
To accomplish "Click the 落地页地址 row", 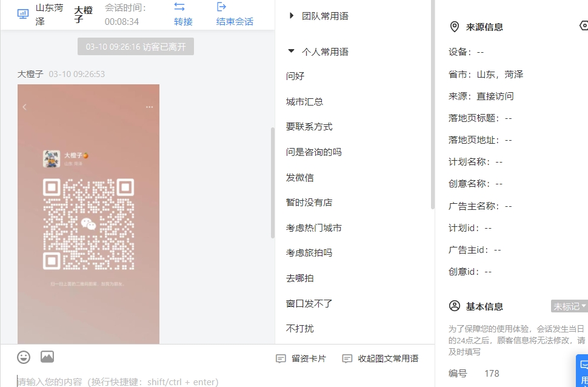I will click(480, 140).
